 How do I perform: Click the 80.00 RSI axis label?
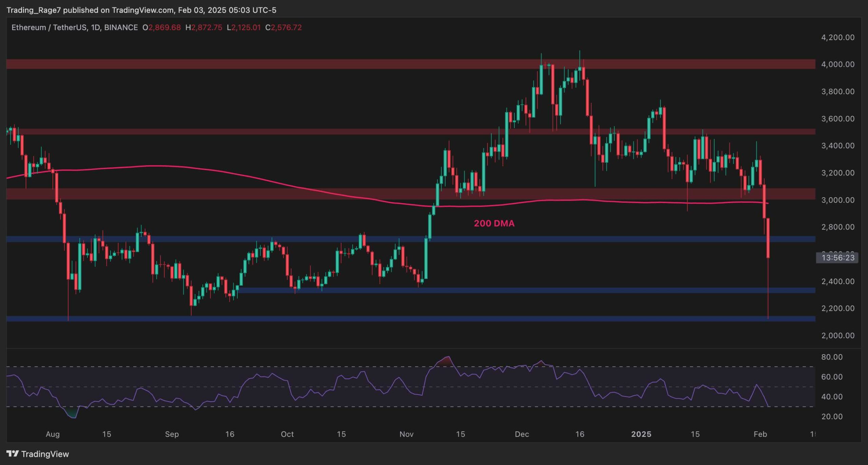(x=832, y=357)
